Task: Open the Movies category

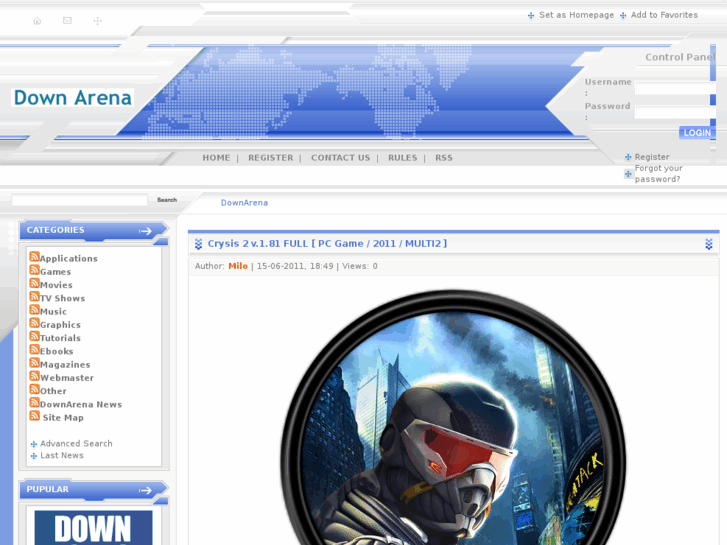Action: point(56,285)
